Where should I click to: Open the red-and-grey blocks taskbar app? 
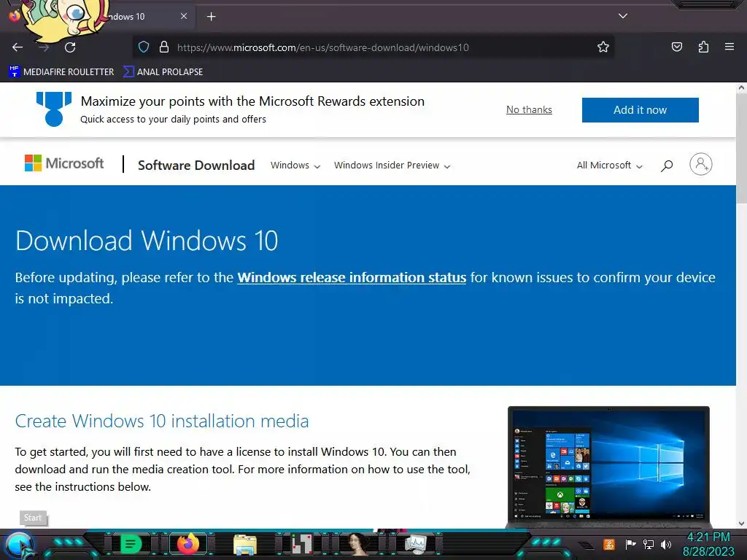pyautogui.click(x=301, y=544)
